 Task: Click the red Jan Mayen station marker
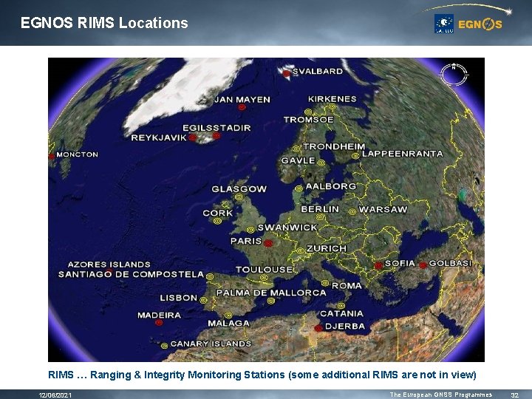242,107
